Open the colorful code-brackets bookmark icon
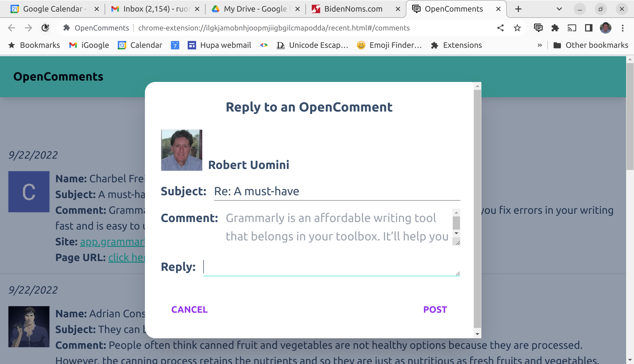 click(x=264, y=45)
